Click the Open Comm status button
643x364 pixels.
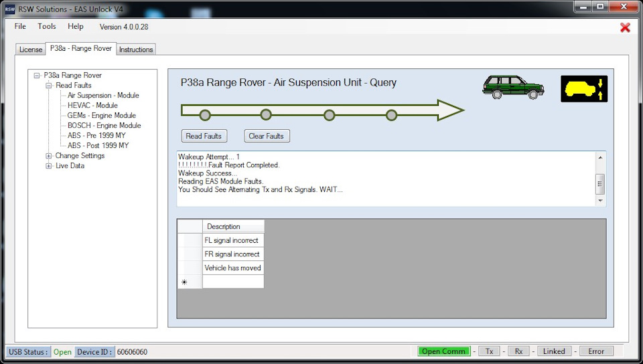click(443, 351)
